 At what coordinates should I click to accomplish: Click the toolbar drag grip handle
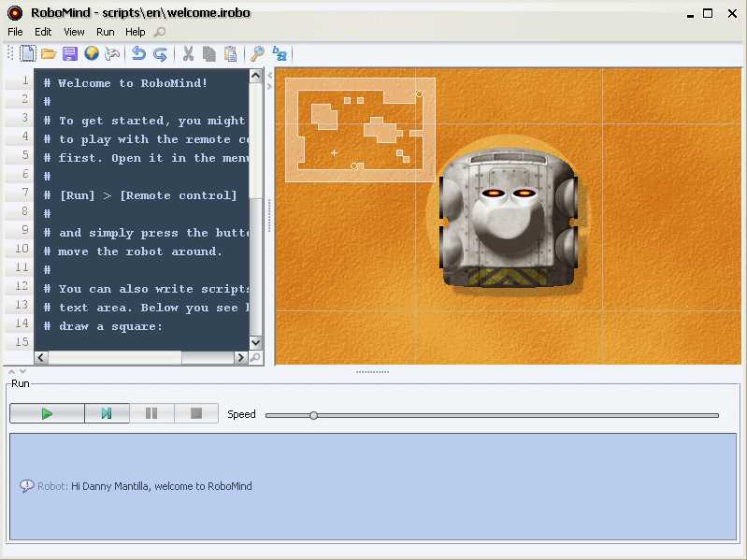click(10, 53)
